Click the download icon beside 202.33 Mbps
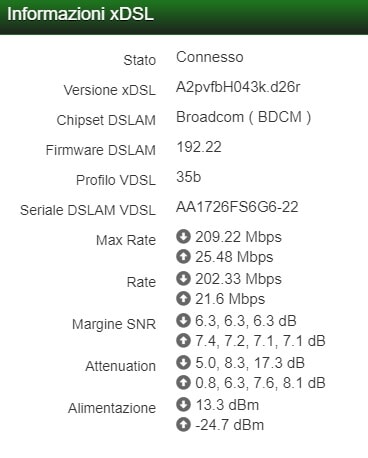 pos(183,279)
